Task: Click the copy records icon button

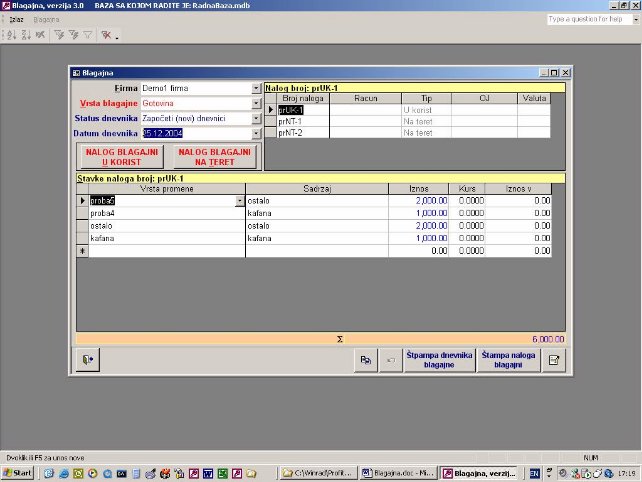Action: pos(367,361)
